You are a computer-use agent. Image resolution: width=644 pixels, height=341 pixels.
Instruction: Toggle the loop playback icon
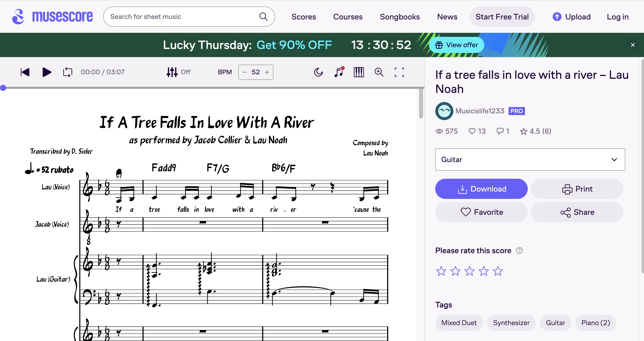[x=67, y=72]
